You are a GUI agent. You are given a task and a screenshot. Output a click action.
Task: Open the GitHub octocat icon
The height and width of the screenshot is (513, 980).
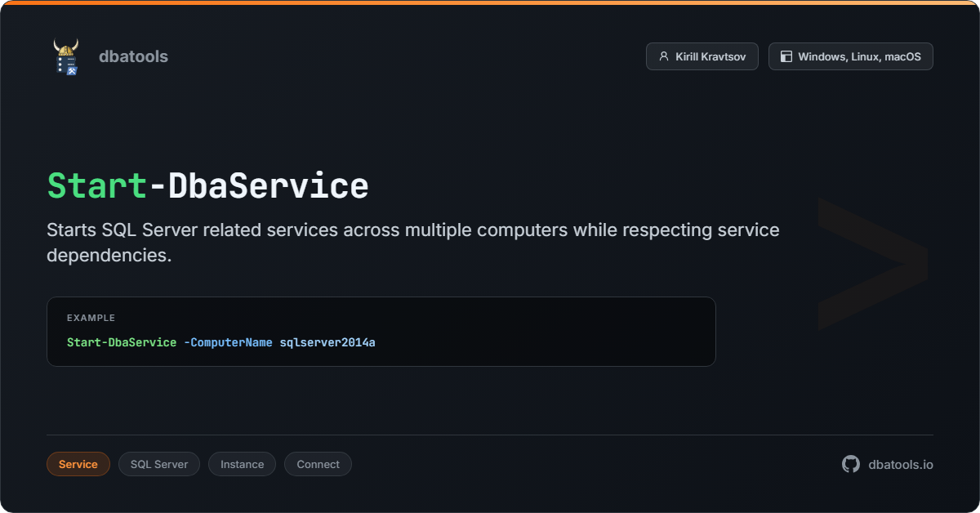[x=851, y=464]
